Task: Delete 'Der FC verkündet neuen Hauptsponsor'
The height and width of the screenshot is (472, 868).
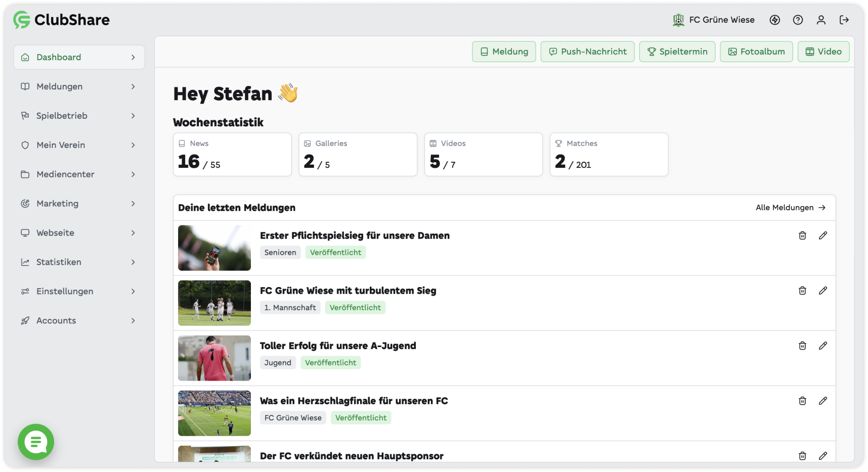Action: point(802,456)
